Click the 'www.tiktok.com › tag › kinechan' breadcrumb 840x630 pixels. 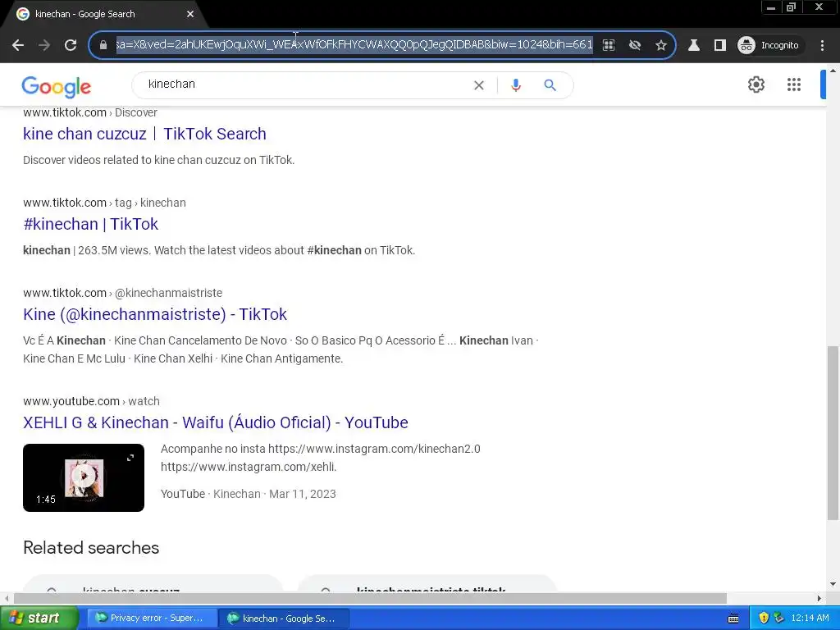tap(104, 203)
